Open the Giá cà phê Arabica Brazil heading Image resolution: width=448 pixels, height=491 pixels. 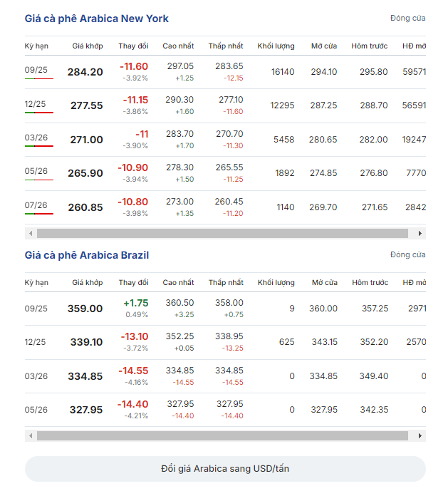(x=87, y=255)
